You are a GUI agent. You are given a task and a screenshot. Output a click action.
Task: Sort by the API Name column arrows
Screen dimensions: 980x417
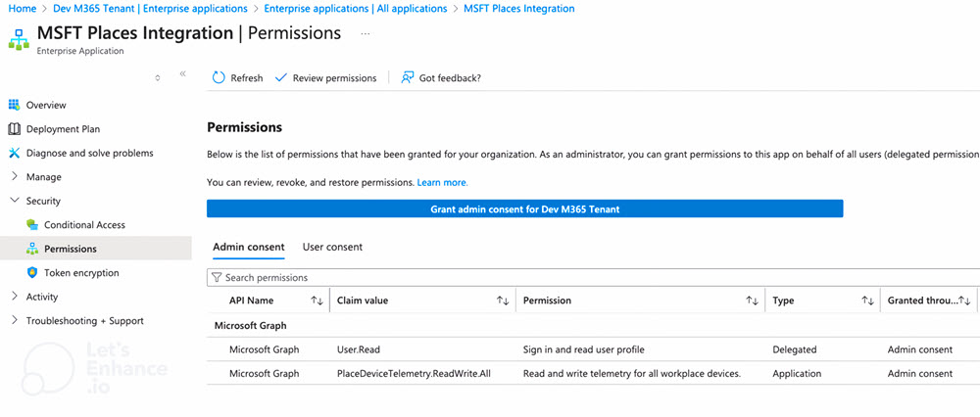317,301
